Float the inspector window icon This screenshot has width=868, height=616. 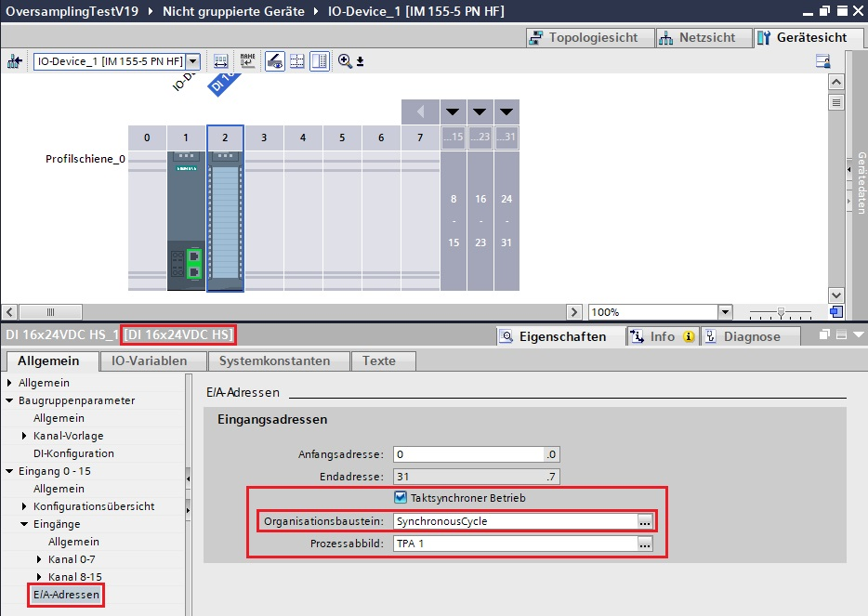(x=825, y=334)
